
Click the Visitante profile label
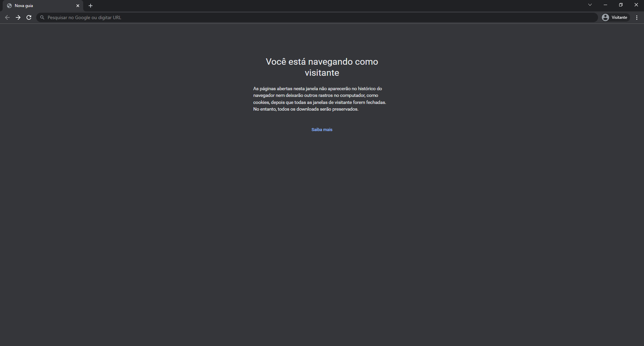619,17
